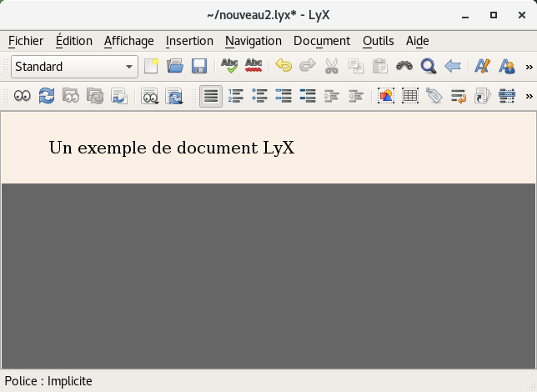Image resolution: width=537 pixels, height=392 pixels.
Task: Open the Fichier menu
Action: click(26, 41)
